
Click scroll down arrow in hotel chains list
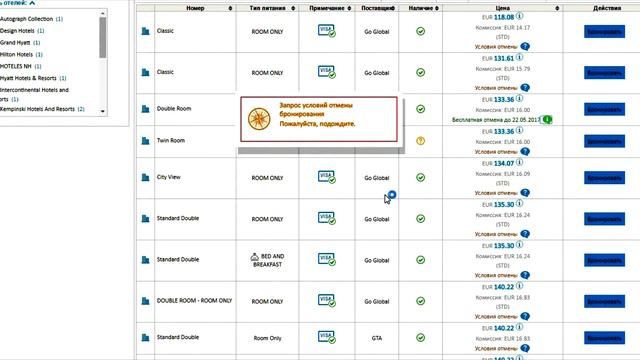(102, 111)
